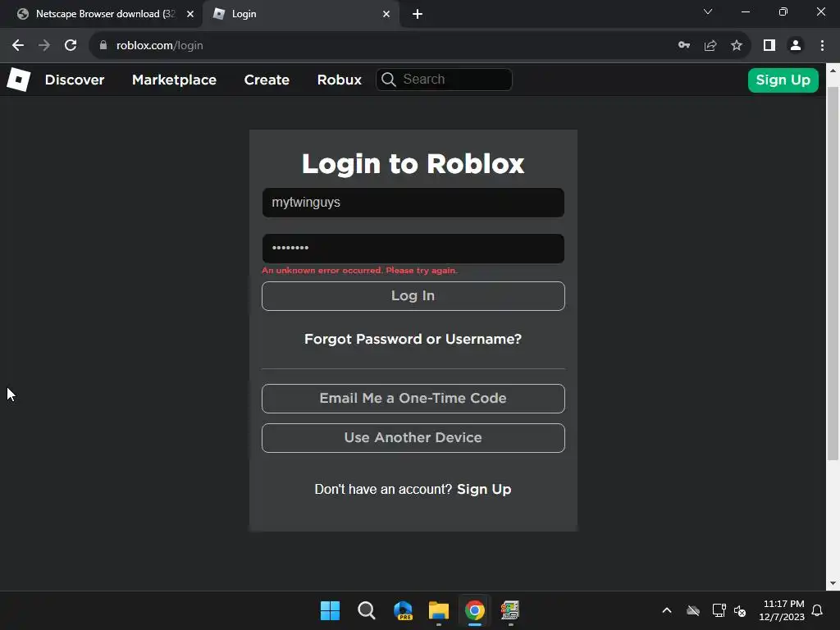Click the muted volume tray icon
Viewport: 840px width, 630px height.
[740, 610]
